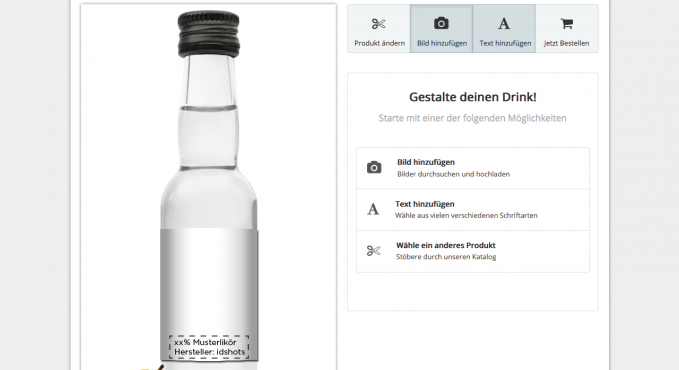This screenshot has width=679, height=370.
Task: Click 'Bilder durchsuchen und hochladen' description
Action: pos(453,174)
